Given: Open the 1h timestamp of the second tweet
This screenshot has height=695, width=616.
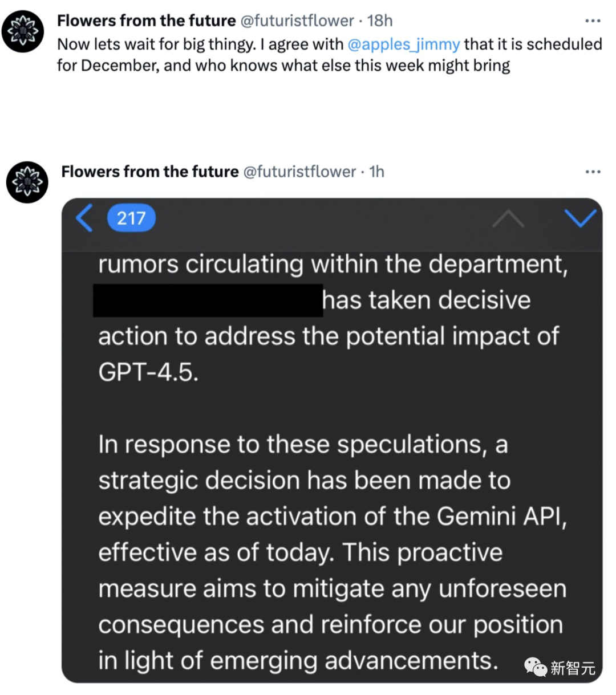Looking at the screenshot, I should pyautogui.click(x=376, y=172).
